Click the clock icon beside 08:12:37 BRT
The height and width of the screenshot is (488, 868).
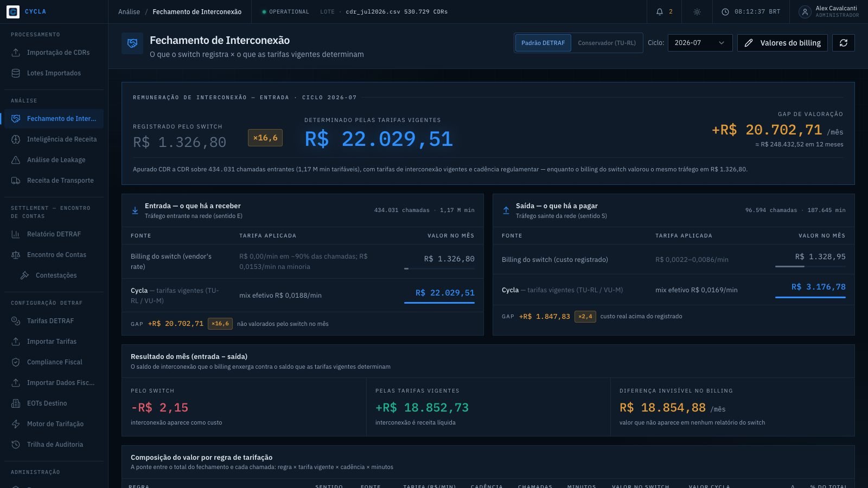pyautogui.click(x=725, y=12)
